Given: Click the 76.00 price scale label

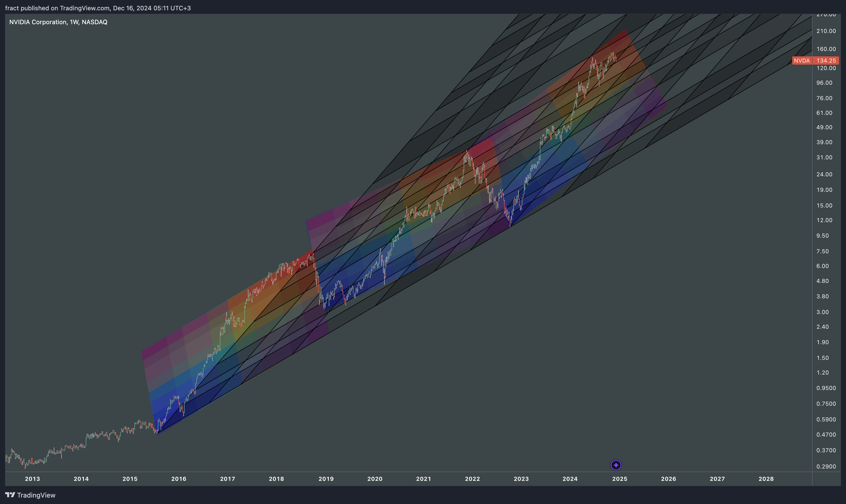Looking at the screenshot, I should coord(824,98).
